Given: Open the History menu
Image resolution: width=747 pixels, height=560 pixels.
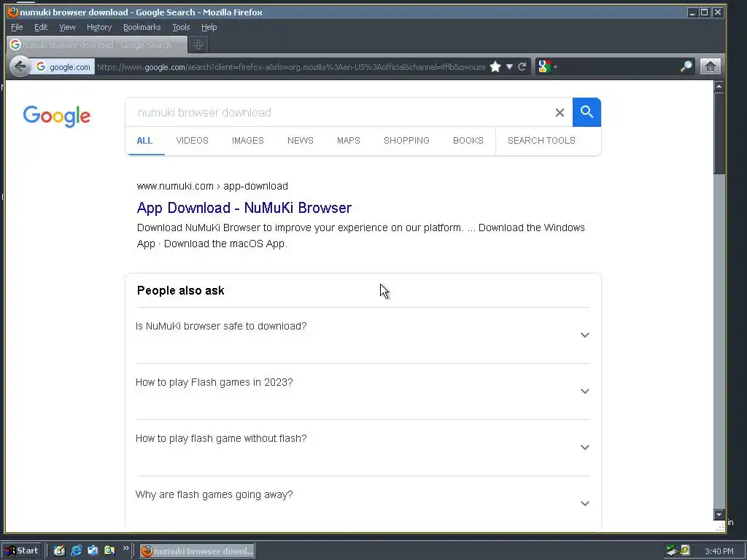Looking at the screenshot, I should coord(99,27).
